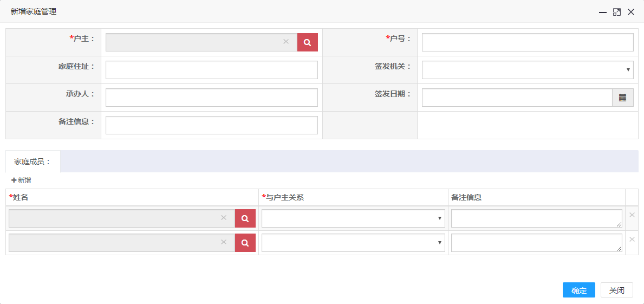This screenshot has height=304, width=644.
Task: Click the 关闭 button
Action: (x=616, y=290)
